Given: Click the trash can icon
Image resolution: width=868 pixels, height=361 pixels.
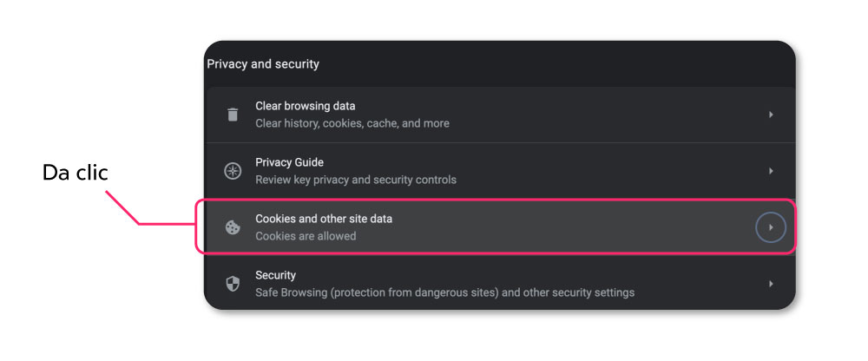Looking at the screenshot, I should tap(233, 115).
